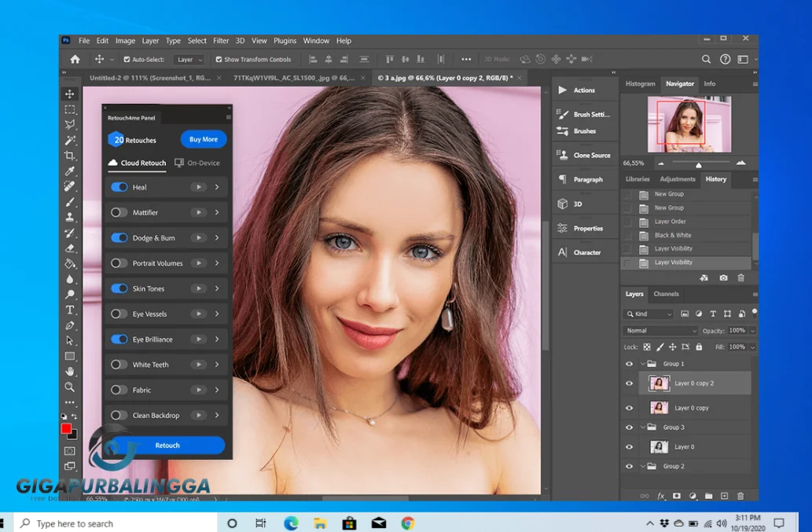Open the Plugins menu
This screenshot has height=532, width=812.
[285, 40]
